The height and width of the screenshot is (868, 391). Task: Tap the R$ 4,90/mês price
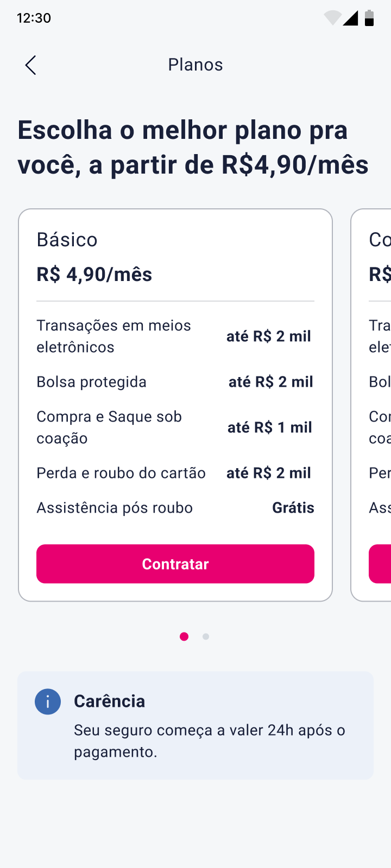tap(94, 275)
